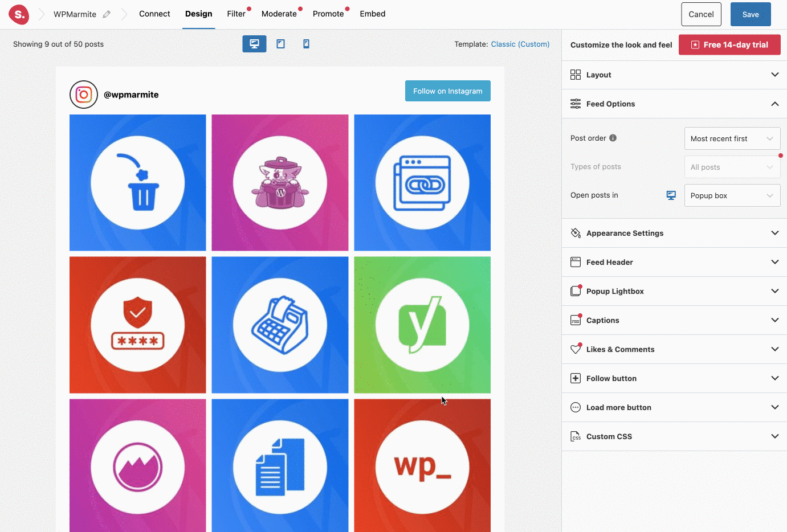Viewport: 787px width, 532px height.
Task: Expand the Captions chevron
Action: point(775,320)
